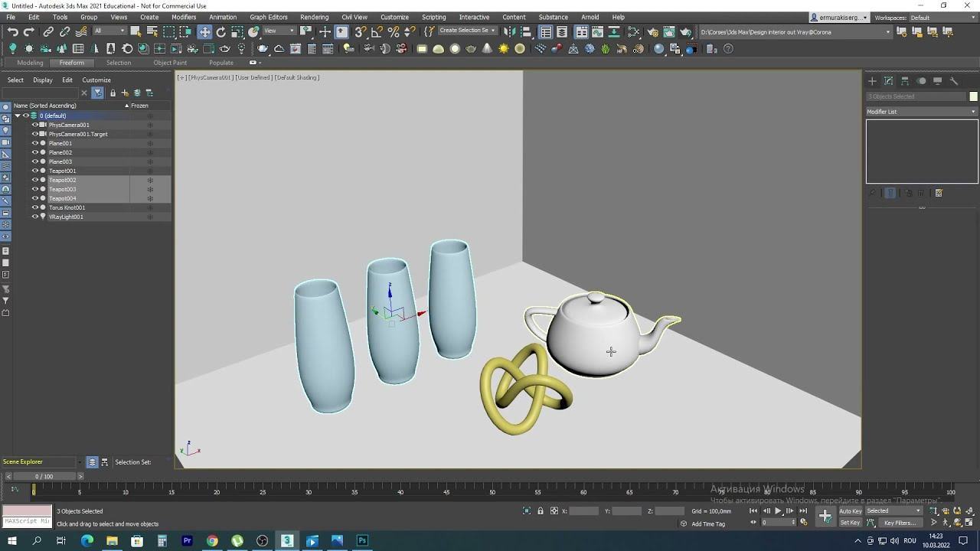
Task: Click the Undo arrow in main toolbar
Action: 13,31
